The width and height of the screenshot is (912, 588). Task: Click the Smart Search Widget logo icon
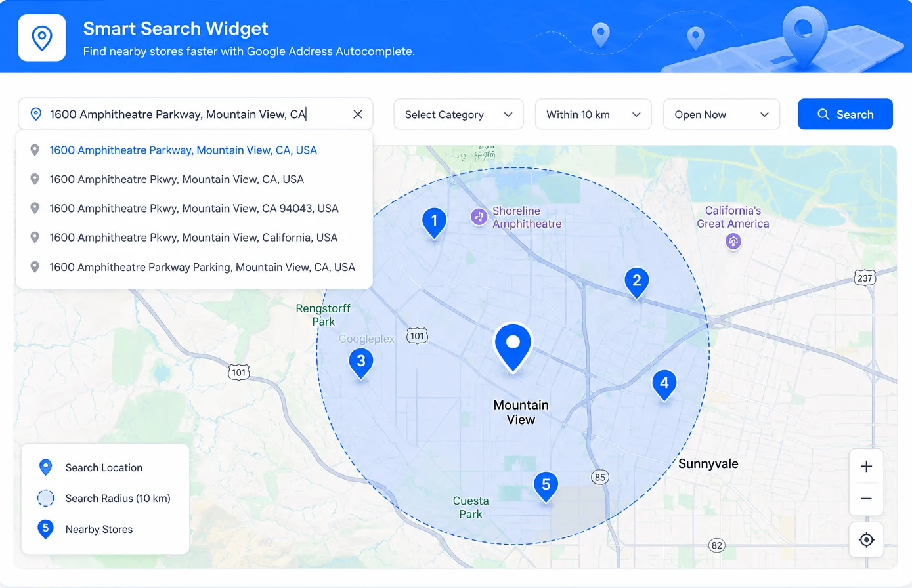pos(42,38)
